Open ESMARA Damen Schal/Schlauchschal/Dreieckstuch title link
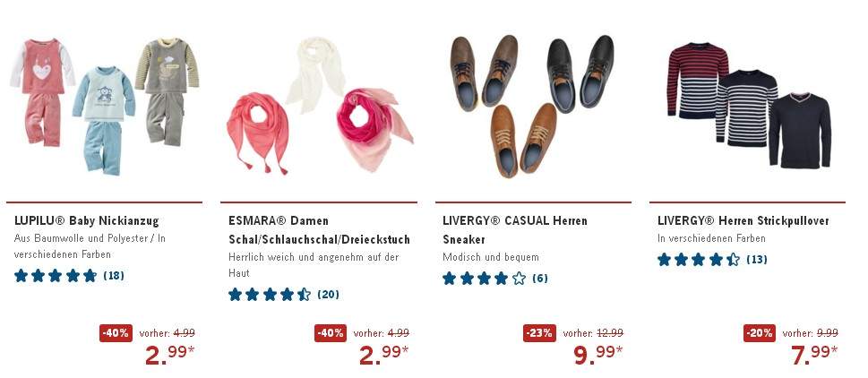This screenshot has height=378, width=868. pos(320,229)
